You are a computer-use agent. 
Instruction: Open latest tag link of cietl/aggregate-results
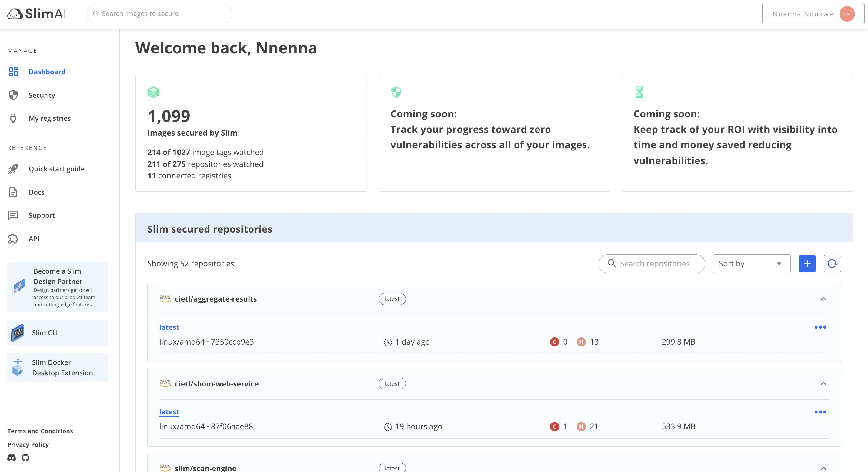click(x=169, y=327)
